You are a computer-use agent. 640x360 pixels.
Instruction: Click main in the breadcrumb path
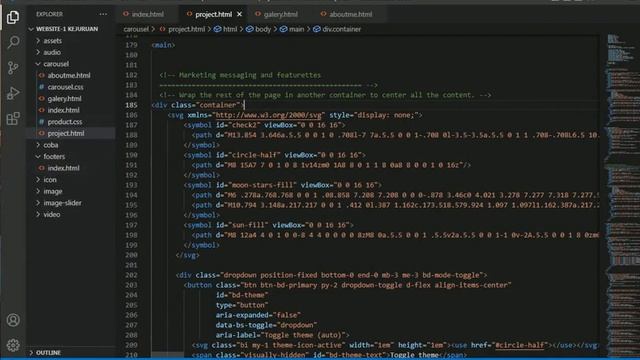click(x=296, y=29)
